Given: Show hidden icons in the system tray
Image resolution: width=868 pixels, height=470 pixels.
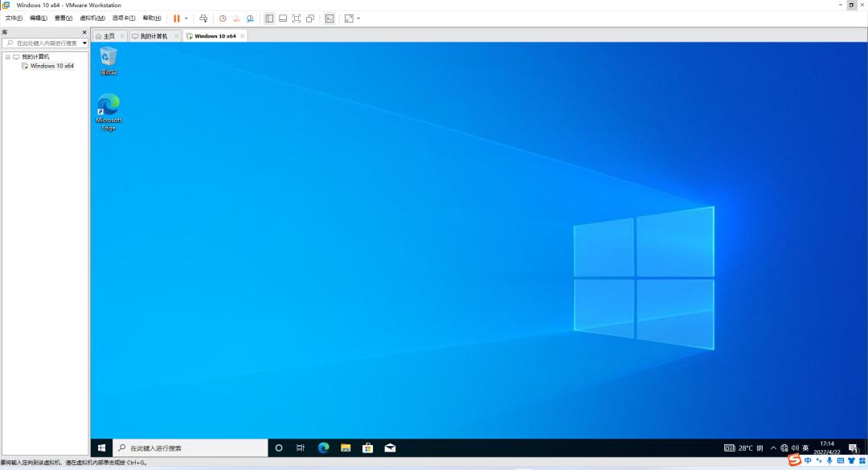Looking at the screenshot, I should click(773, 448).
